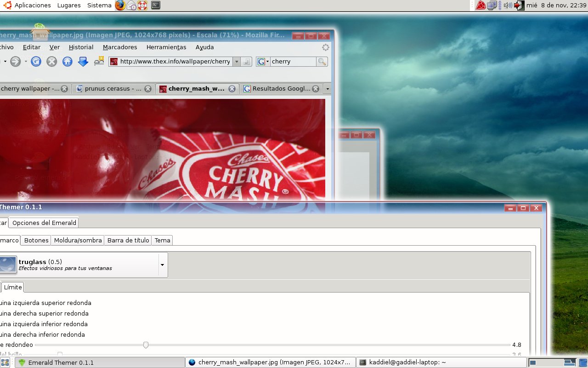Open Firefox Herramientas menu
Screen dimensions: 588x368
click(x=166, y=47)
